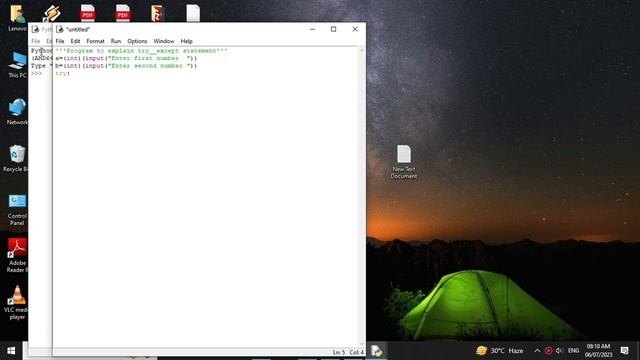Click the >>> prompt in Python Shell

(x=36, y=73)
